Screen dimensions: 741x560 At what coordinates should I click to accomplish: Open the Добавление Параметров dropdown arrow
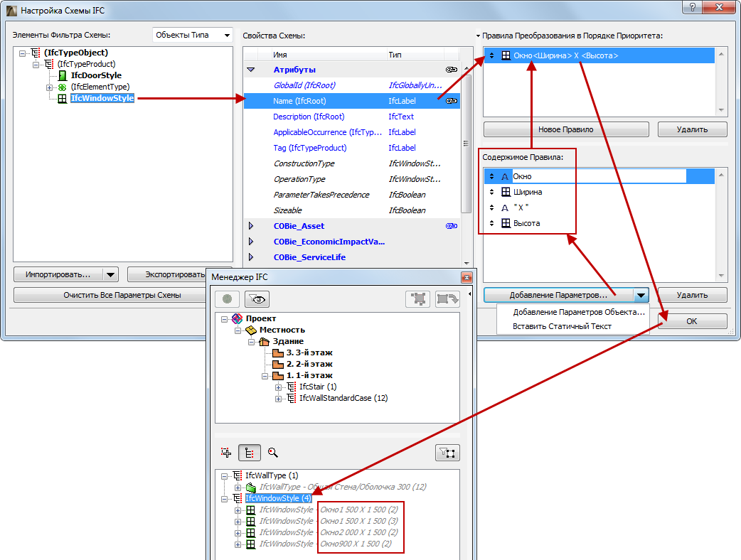click(x=641, y=296)
